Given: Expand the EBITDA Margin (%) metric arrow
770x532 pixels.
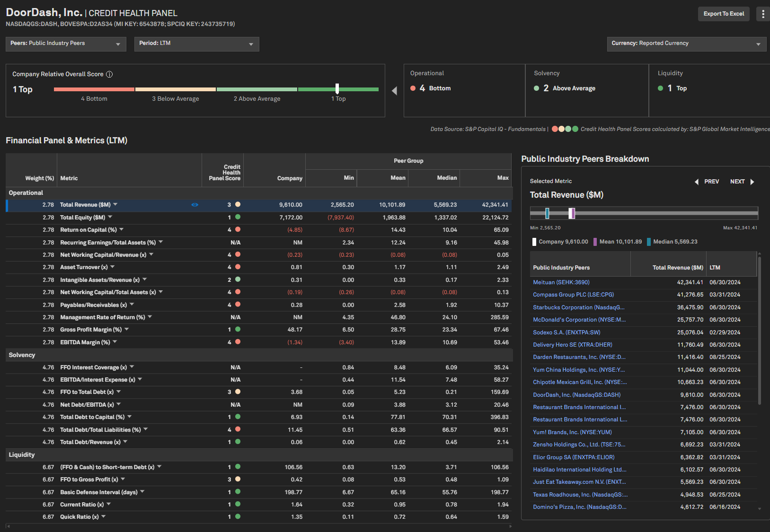Looking at the screenshot, I should [x=115, y=341].
